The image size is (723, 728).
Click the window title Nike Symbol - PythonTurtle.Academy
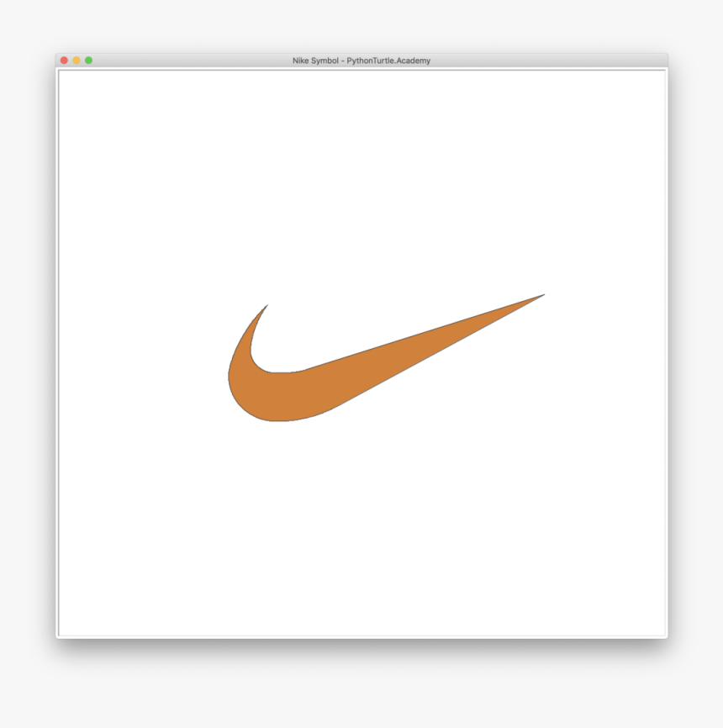[361, 60]
